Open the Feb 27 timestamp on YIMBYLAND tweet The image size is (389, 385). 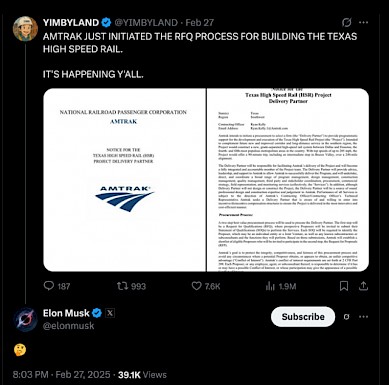(x=199, y=23)
